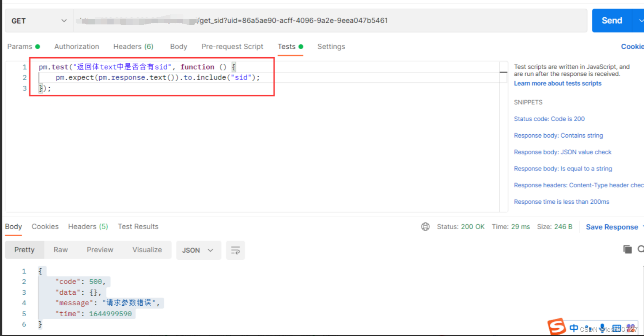Open 'Learn more about tests scripts' link

[557, 83]
